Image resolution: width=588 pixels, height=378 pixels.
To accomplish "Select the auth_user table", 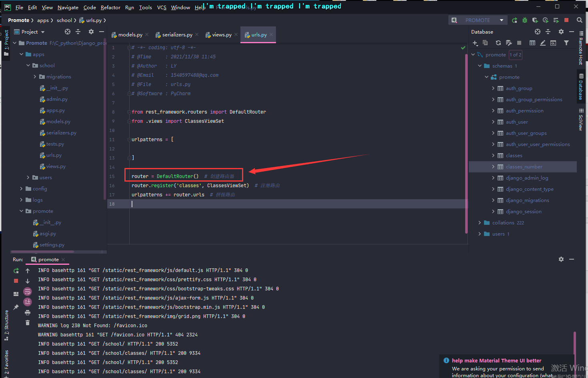I will pyautogui.click(x=517, y=122).
